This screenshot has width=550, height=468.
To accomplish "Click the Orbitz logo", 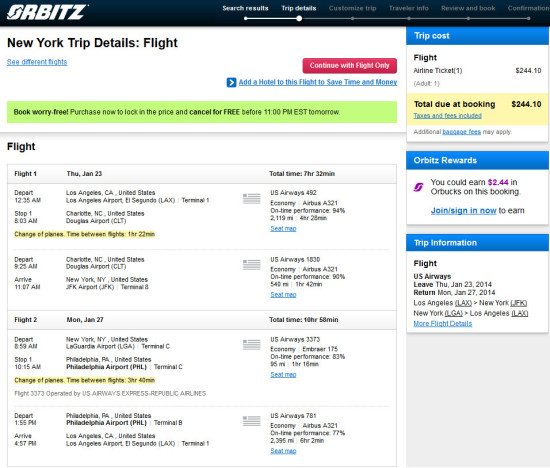I will [47, 12].
